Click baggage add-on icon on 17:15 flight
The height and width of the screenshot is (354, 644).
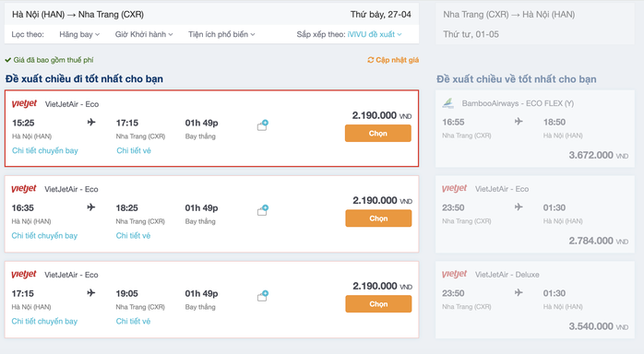click(263, 296)
